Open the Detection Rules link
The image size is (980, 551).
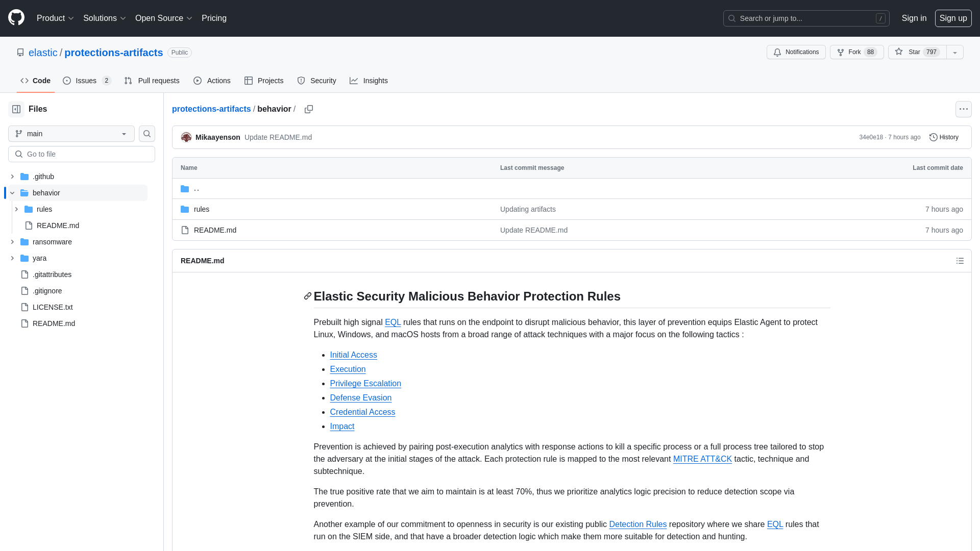point(638,524)
